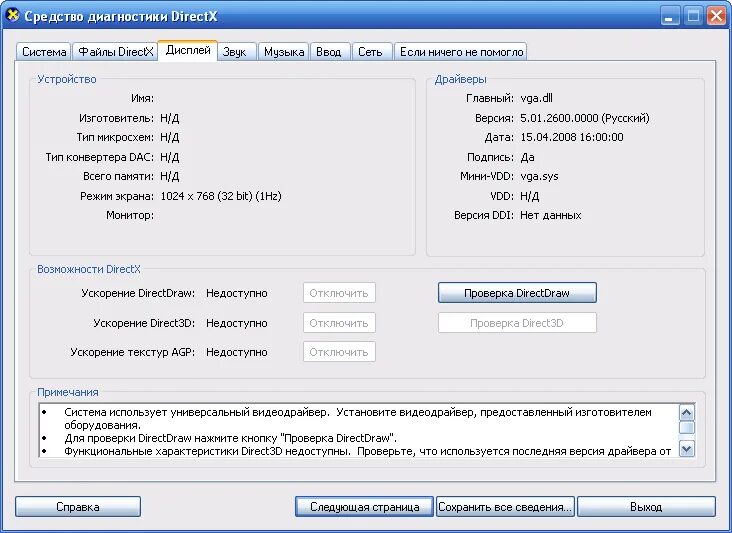Go to Следующая страница

[364, 507]
